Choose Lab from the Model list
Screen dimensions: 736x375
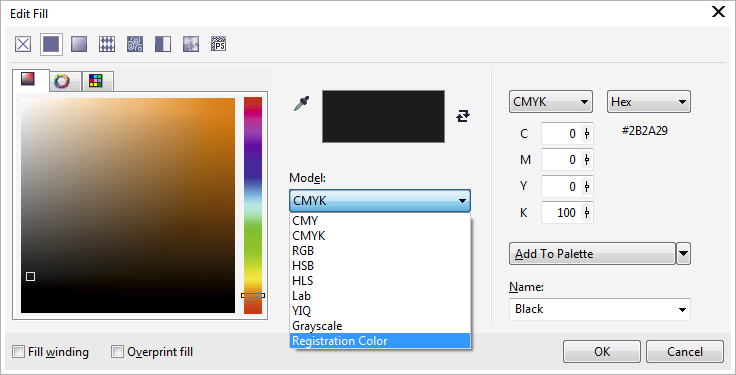tap(380, 296)
